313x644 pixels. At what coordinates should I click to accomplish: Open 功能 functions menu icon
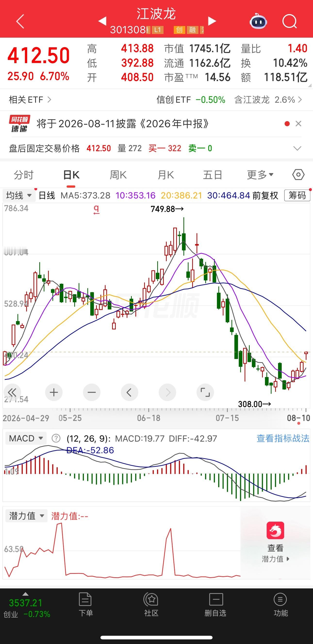click(280, 604)
